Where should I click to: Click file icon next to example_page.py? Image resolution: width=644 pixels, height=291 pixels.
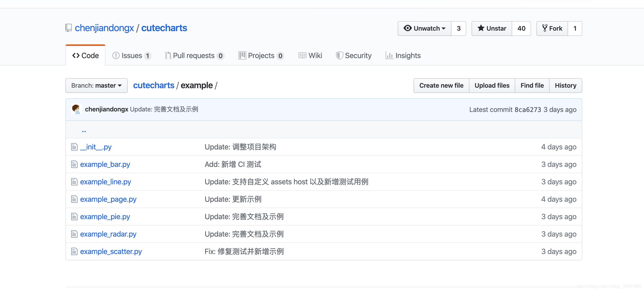click(74, 199)
